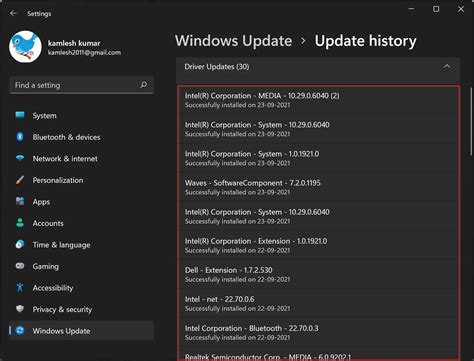Click the Accounts person icon
Viewport: 474px width, 361px height.
pos(20,223)
